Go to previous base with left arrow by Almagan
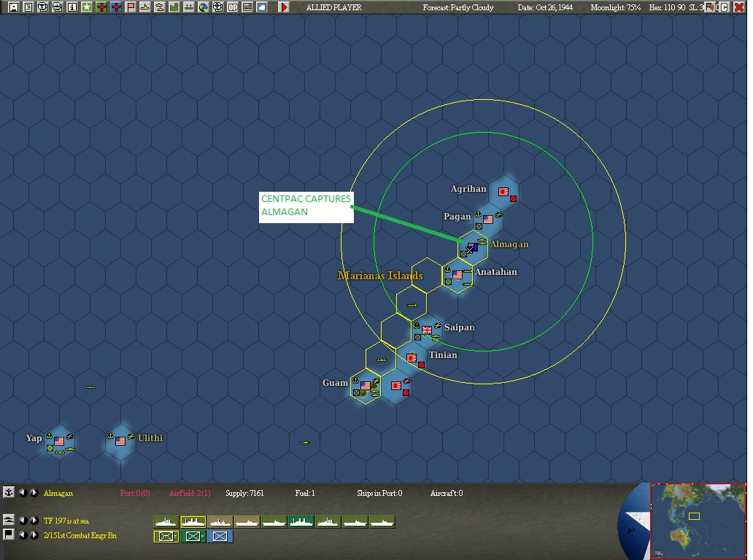The height and width of the screenshot is (560, 753). (22, 492)
